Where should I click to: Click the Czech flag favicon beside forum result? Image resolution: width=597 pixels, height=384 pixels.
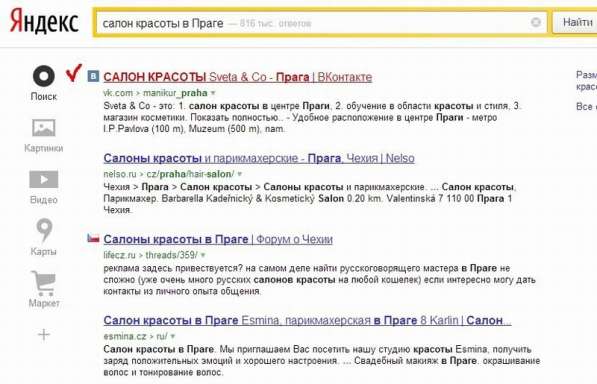(93, 238)
